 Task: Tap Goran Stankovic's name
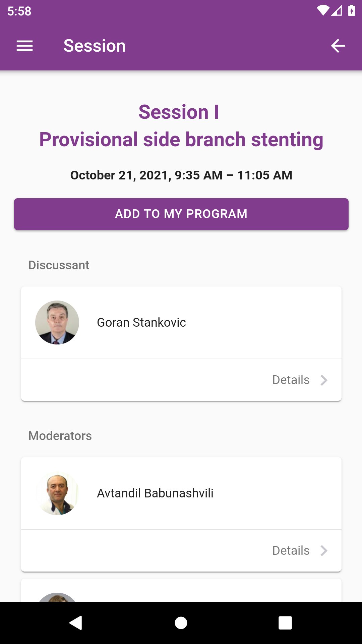(141, 322)
